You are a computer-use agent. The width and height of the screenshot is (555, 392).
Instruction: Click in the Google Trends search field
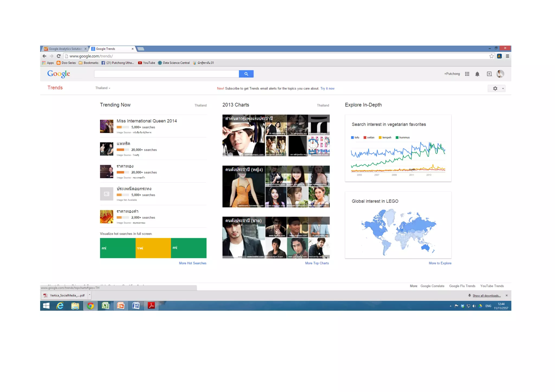[x=166, y=74]
